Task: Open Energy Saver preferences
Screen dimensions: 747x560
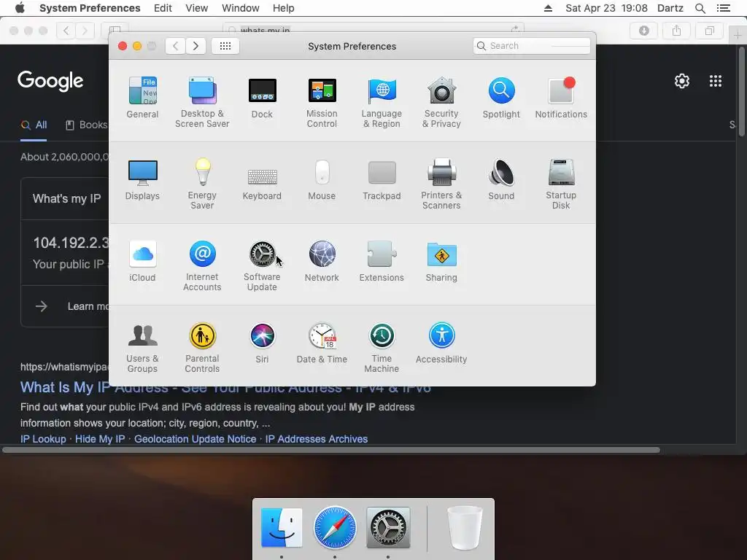Action: tap(202, 184)
